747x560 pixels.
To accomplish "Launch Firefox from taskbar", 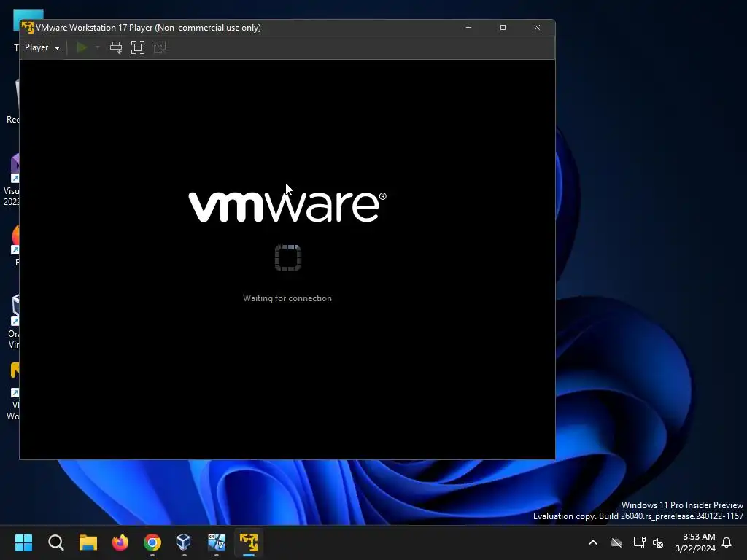I will point(120,542).
